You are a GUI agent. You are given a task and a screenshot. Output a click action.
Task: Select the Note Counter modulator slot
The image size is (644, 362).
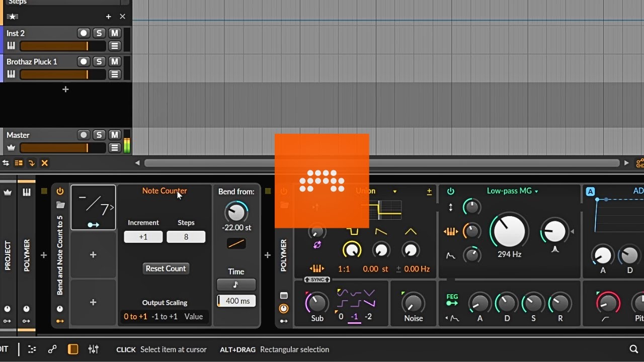point(93,207)
